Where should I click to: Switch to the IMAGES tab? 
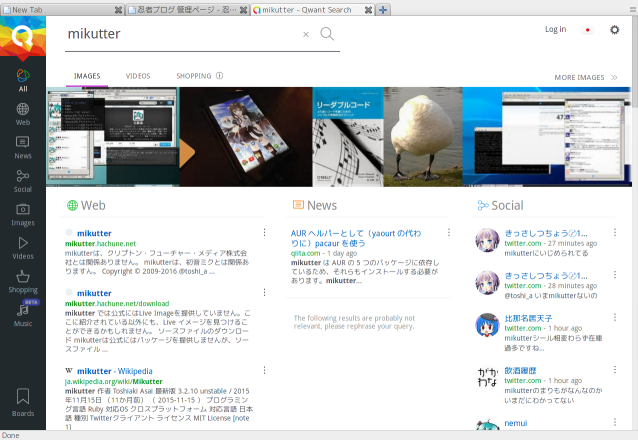coord(87,76)
